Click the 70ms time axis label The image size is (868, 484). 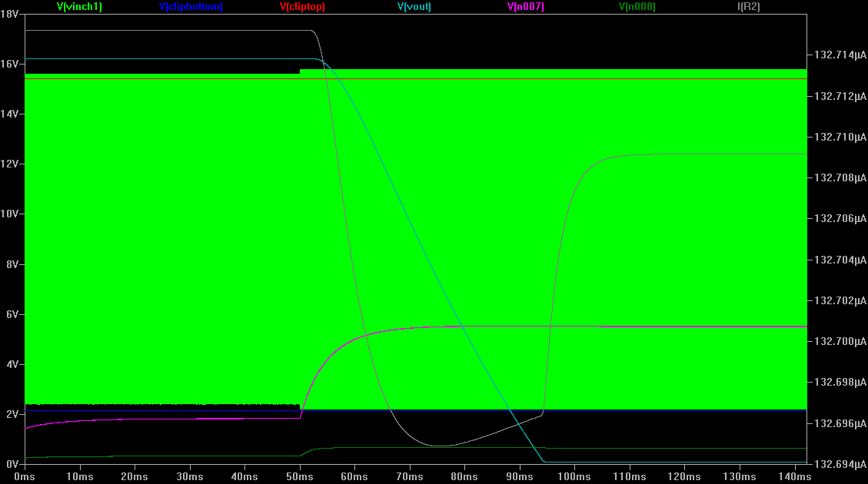click(x=409, y=476)
